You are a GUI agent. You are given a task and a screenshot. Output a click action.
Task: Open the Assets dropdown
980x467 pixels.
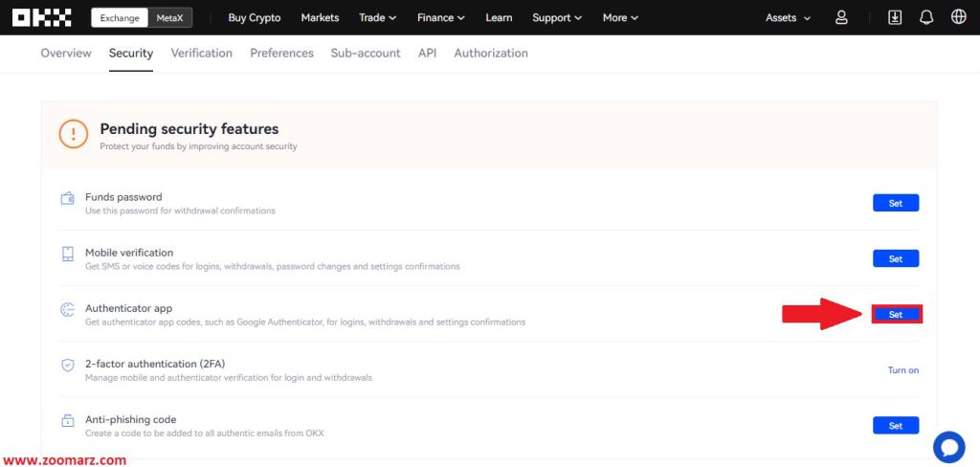788,17
